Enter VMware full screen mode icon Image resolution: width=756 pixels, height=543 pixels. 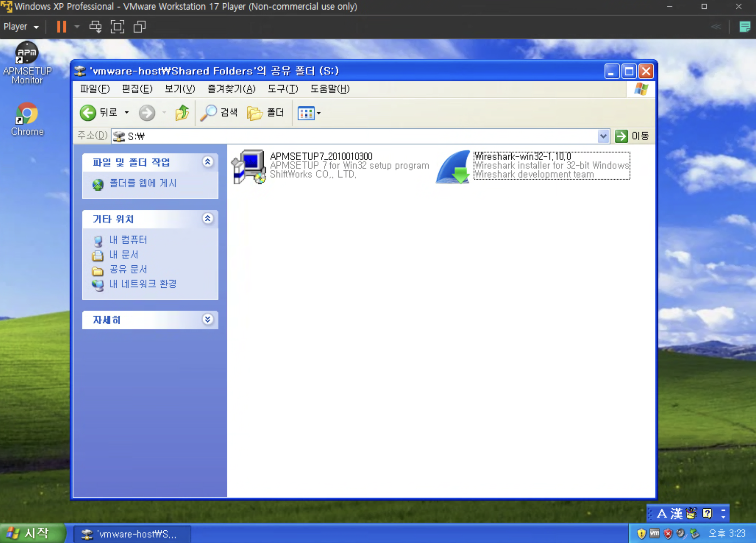117,27
